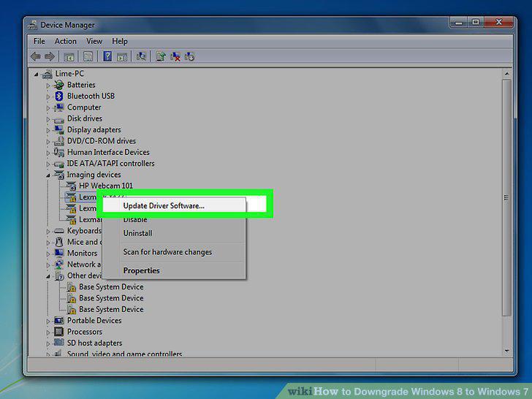The height and width of the screenshot is (399, 532).
Task: Click the Bluetooth USB icon
Action: (x=59, y=96)
